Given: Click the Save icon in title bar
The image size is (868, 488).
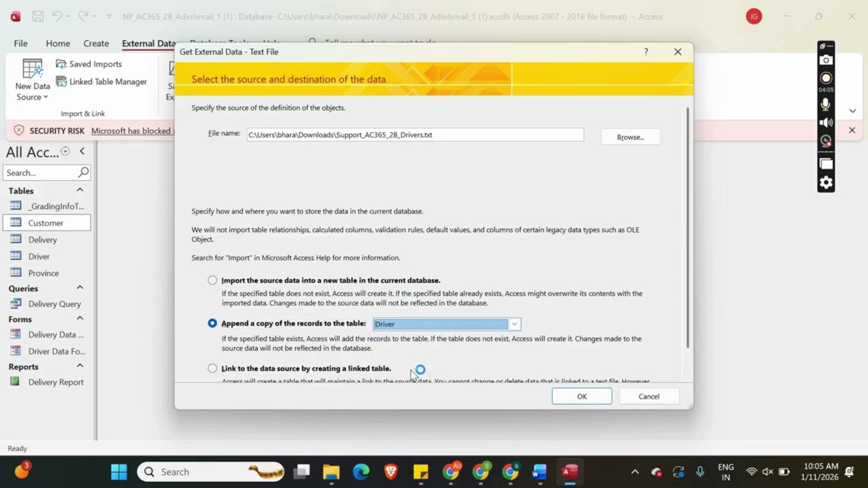Looking at the screenshot, I should tap(38, 16).
